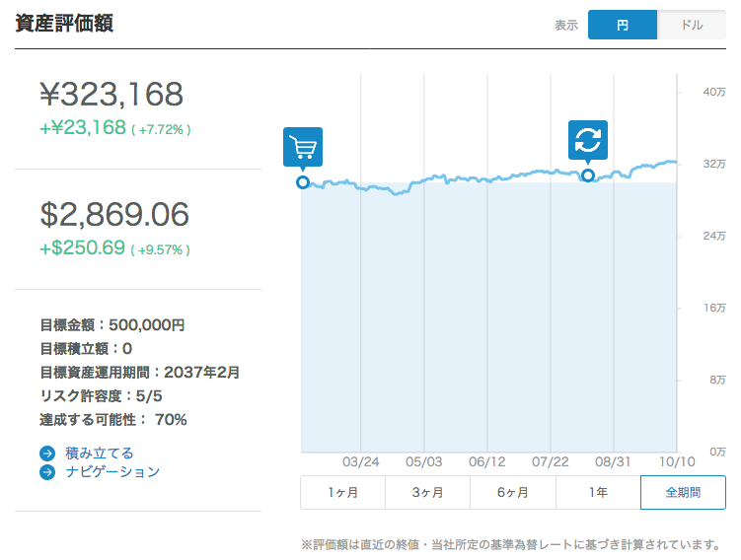The height and width of the screenshot is (560, 741).
Task: Show the 3ヶ月 chart period
Action: tap(427, 493)
